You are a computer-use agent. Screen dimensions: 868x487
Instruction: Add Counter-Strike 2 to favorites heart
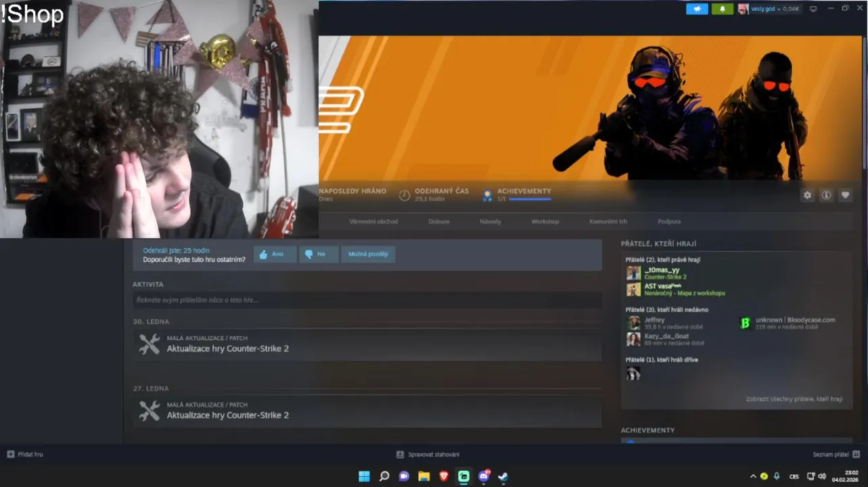[x=845, y=195]
